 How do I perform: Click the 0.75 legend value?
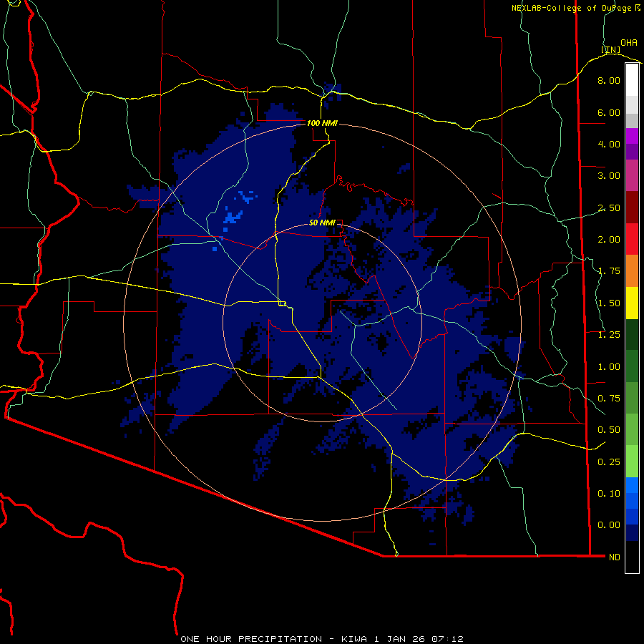pos(609,399)
